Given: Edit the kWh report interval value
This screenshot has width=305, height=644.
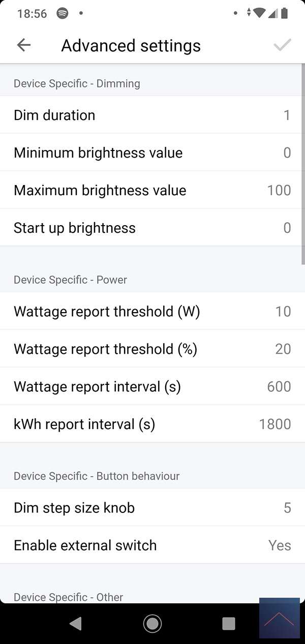Looking at the screenshot, I should pos(152,424).
